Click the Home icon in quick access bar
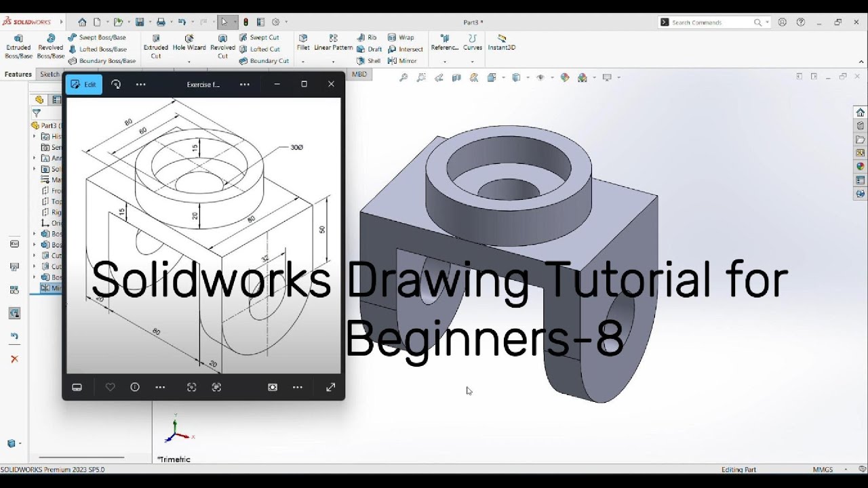The width and height of the screenshot is (868, 488). pos(82,22)
